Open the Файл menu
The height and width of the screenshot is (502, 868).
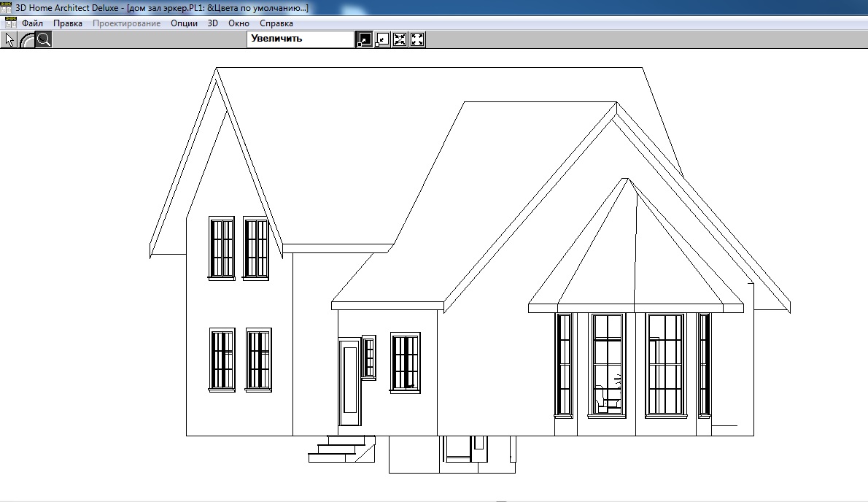tap(33, 23)
